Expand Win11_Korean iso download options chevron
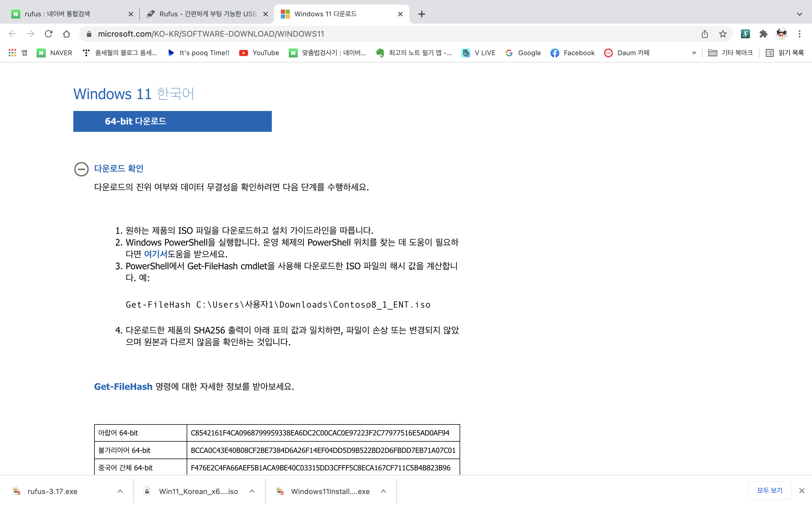812x507 pixels. [252, 491]
